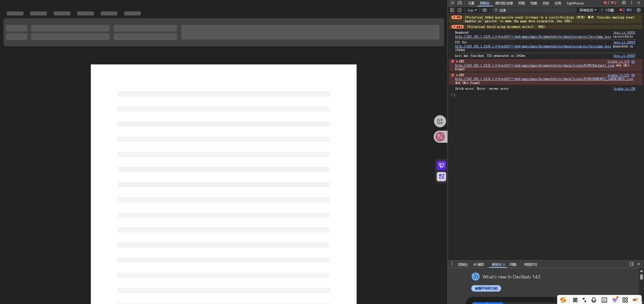The height and width of the screenshot is (304, 644).
Task: Expand the first GET default.json error
Action: pos(457,61)
